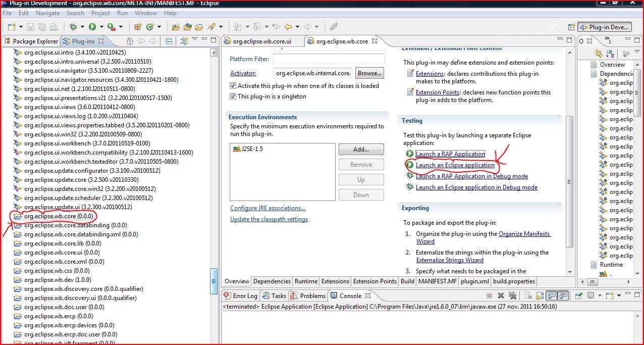Viewport: 644px width, 345px height.
Task: Click Remove All Terminated Launches icon in Console
Action: (x=513, y=295)
